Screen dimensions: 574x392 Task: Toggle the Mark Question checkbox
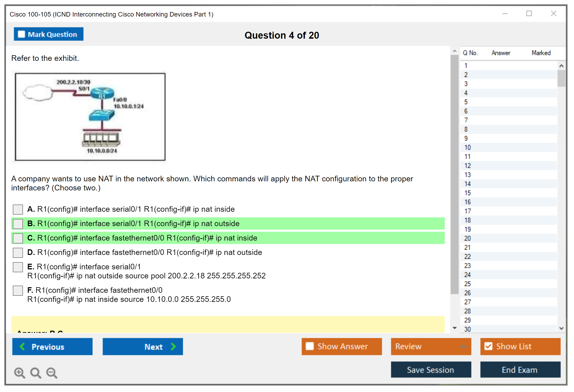(x=21, y=34)
